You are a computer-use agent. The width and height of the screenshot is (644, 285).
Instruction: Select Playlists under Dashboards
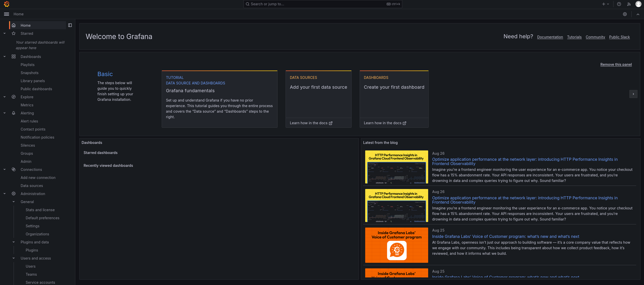[27, 65]
